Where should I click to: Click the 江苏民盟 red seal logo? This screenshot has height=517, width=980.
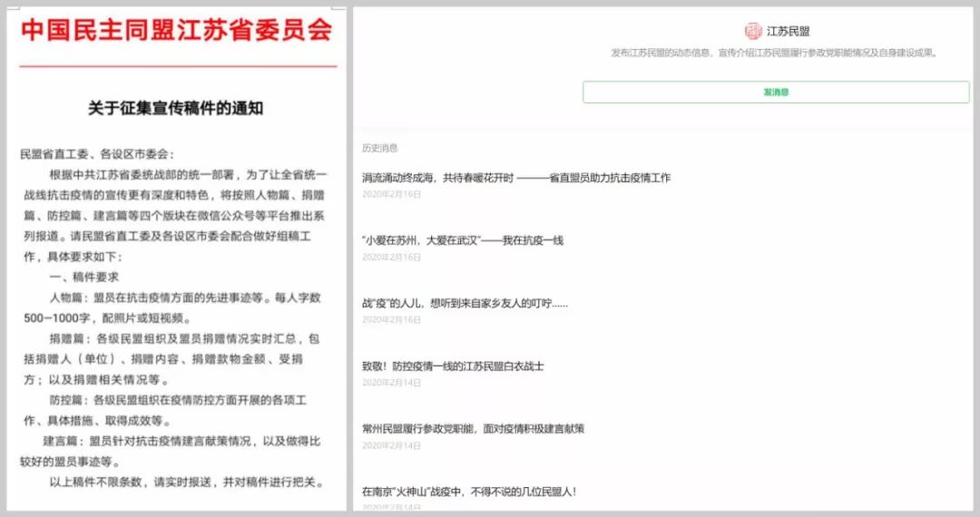coord(753,31)
